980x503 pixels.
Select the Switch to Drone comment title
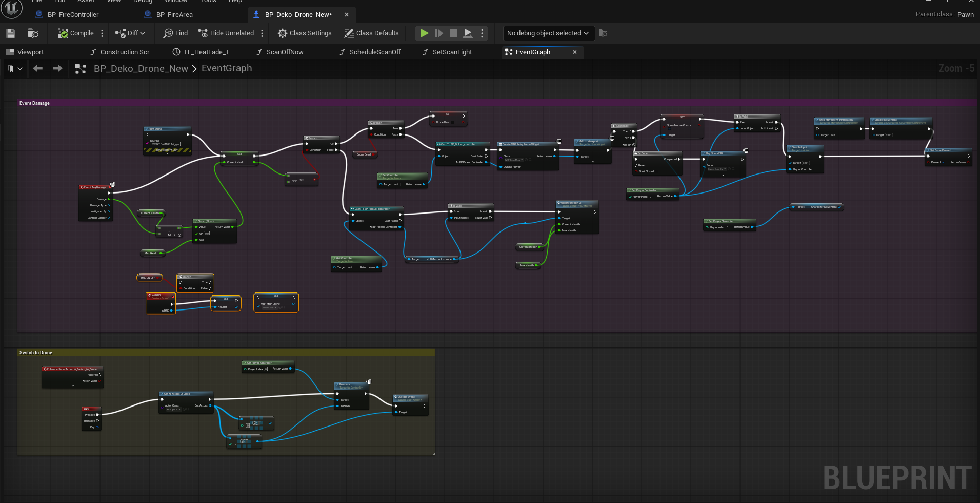point(35,353)
